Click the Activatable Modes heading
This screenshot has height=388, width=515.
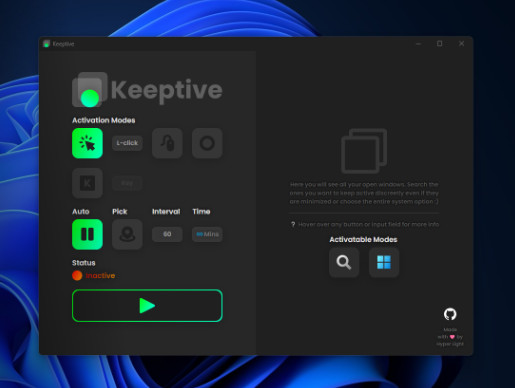tap(363, 240)
